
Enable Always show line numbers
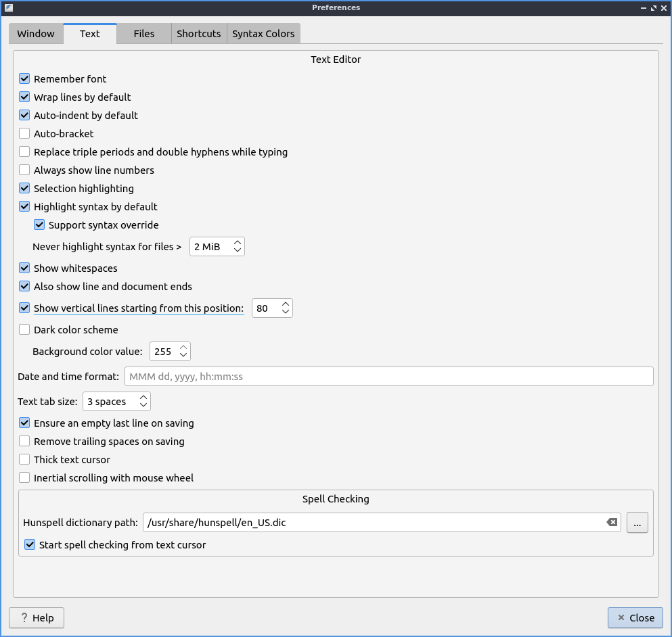(x=24, y=170)
